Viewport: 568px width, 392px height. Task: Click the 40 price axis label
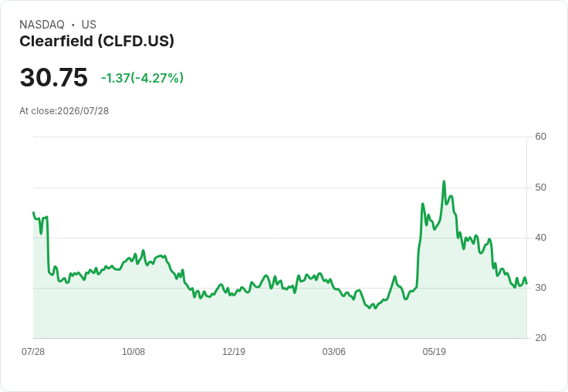tap(540, 238)
